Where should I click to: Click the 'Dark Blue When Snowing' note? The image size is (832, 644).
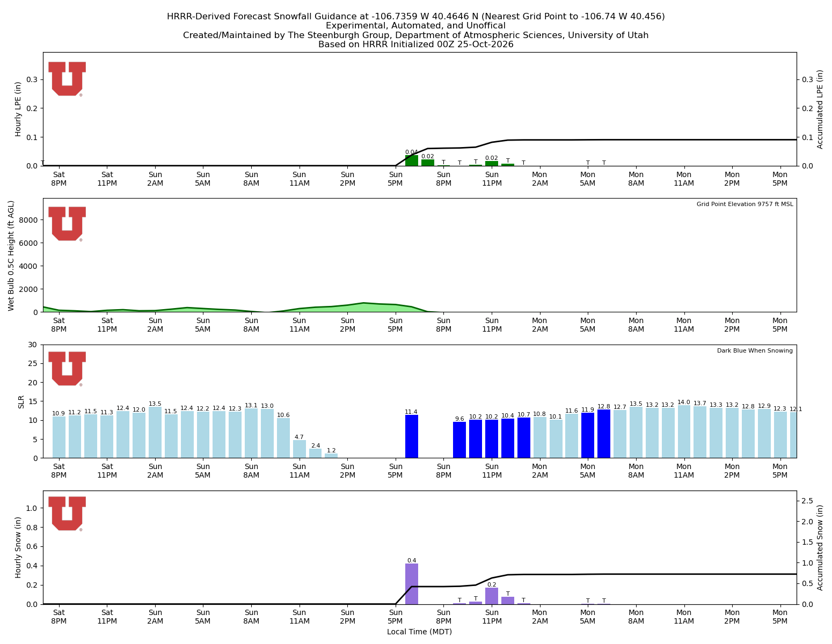[755, 351]
